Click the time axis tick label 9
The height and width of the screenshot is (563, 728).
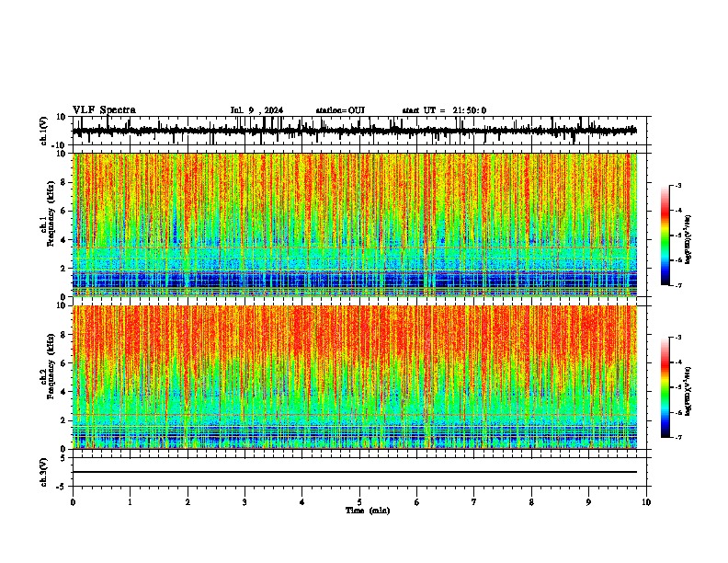[588, 502]
